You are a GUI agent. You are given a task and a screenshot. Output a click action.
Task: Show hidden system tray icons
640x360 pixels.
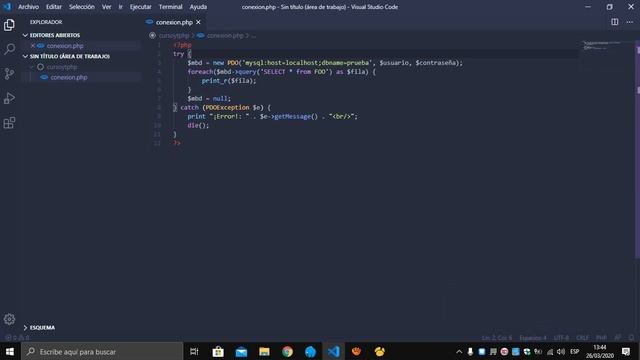[459, 351]
